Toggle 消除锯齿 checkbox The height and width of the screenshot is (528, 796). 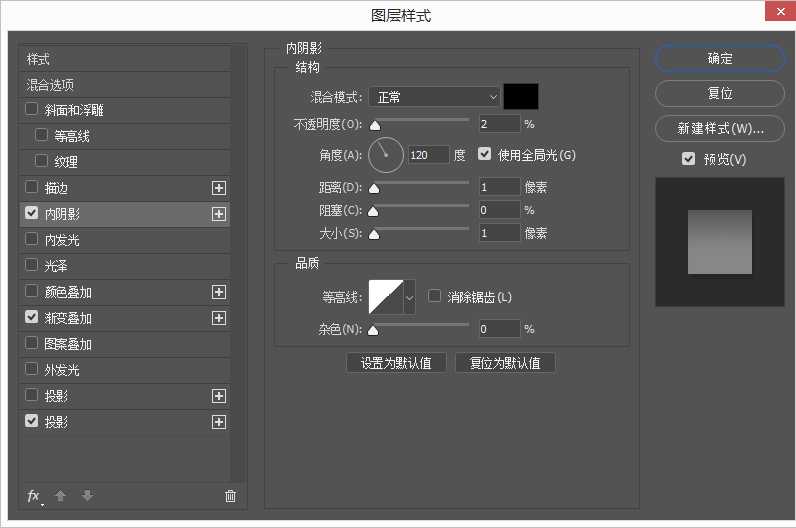[x=435, y=296]
